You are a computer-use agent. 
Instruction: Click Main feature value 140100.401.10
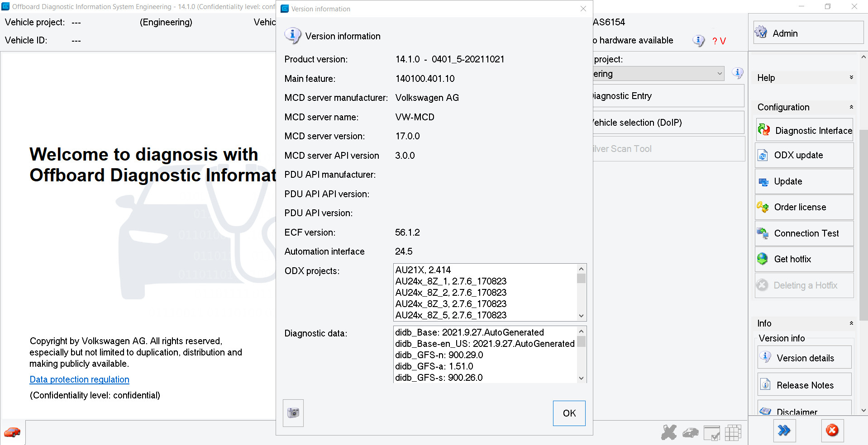pos(425,79)
